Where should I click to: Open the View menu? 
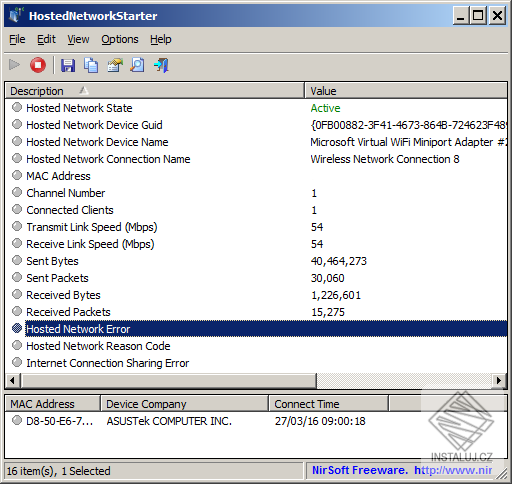pos(78,39)
